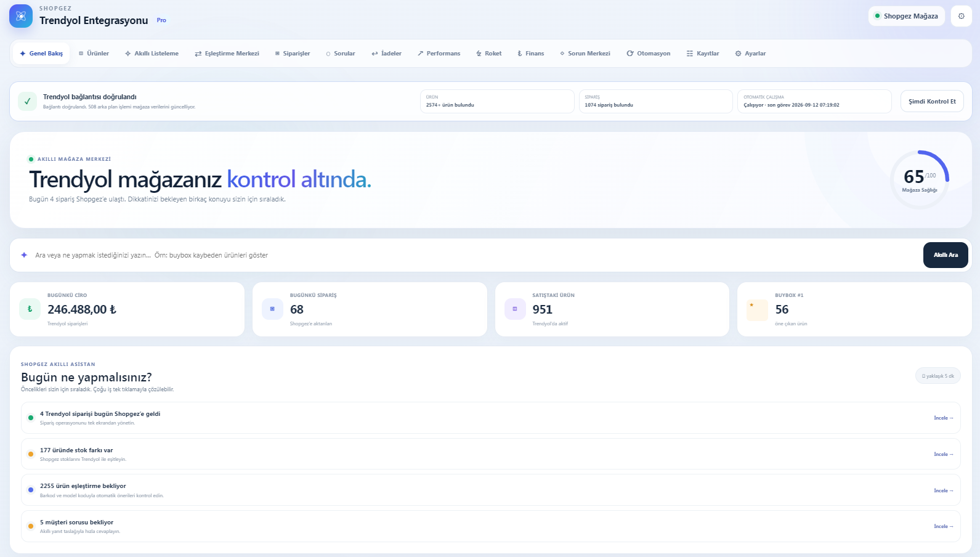Click the Şimdi Kontrol Et button
Viewport: 980px width, 557px height.
pyautogui.click(x=932, y=102)
